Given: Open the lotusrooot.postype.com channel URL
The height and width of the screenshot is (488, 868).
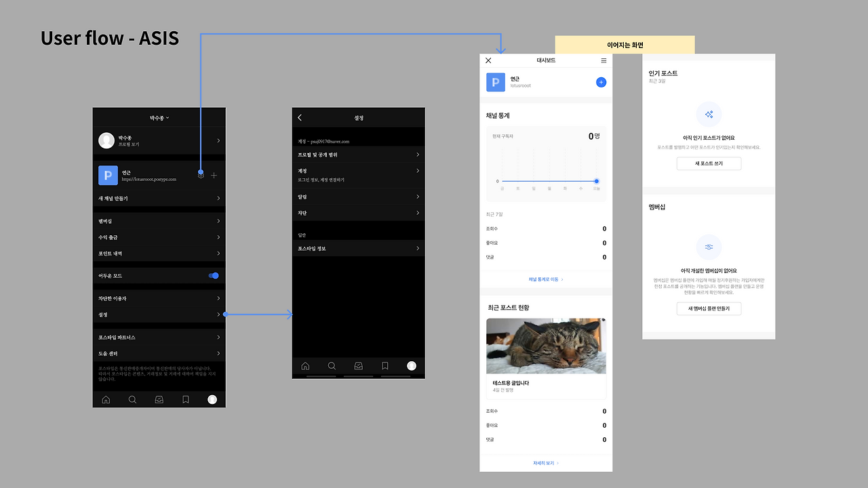Looking at the screenshot, I should tap(149, 180).
